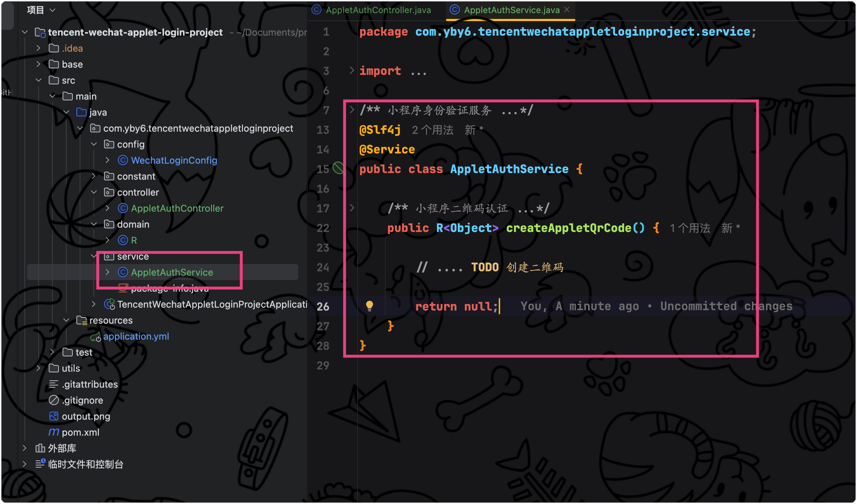The width and height of the screenshot is (857, 504).
Task: Click the output.png image file icon
Action: point(54,416)
